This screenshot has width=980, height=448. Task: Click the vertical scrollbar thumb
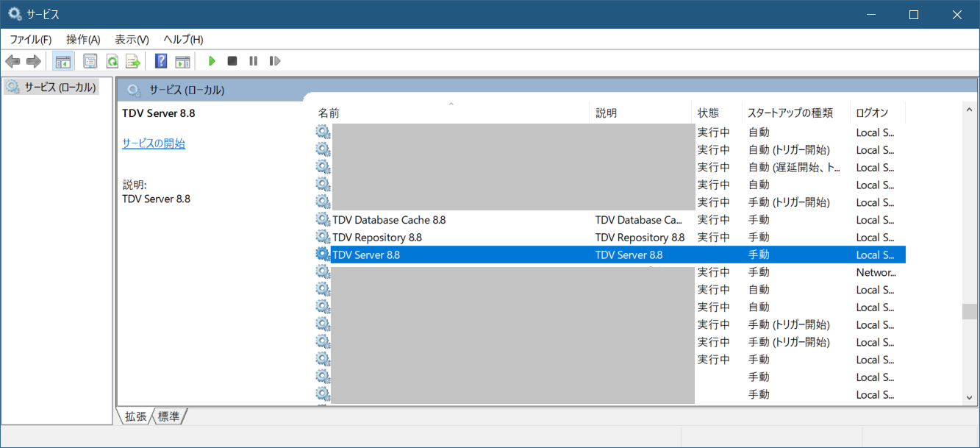point(970,311)
